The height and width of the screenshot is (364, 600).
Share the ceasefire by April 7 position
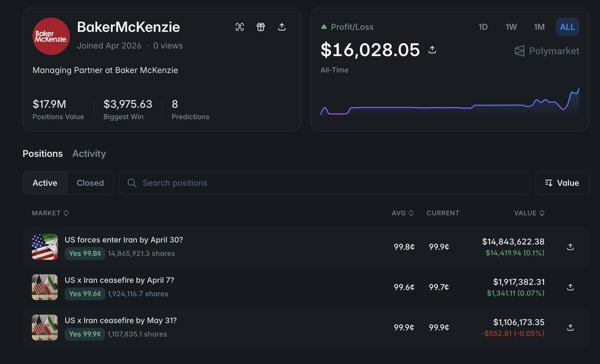coord(570,287)
